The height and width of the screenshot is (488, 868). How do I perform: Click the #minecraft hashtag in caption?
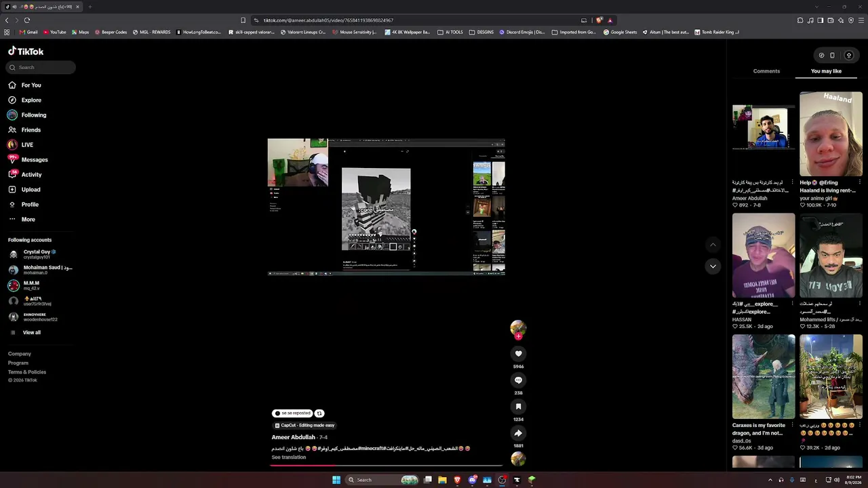click(372, 449)
